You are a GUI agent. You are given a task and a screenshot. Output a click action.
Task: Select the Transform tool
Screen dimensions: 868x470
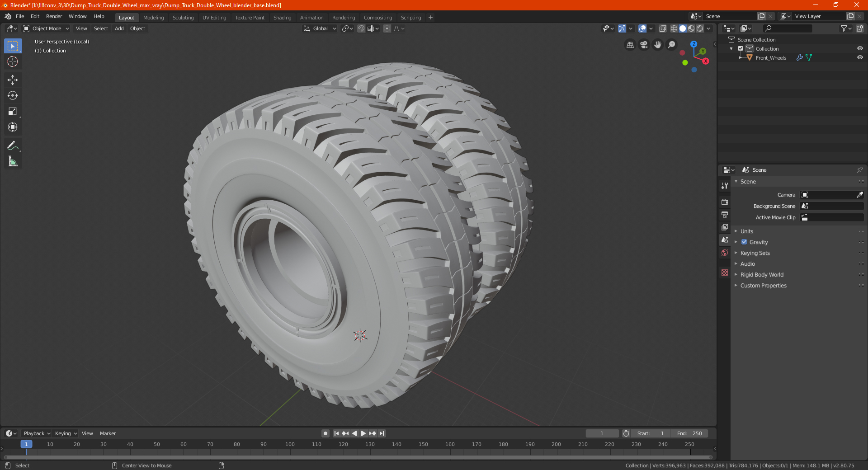pos(13,127)
